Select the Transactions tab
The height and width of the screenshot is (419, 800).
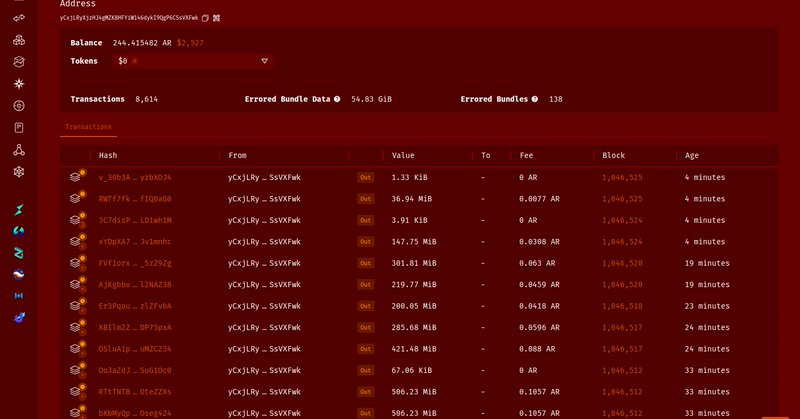(88, 127)
